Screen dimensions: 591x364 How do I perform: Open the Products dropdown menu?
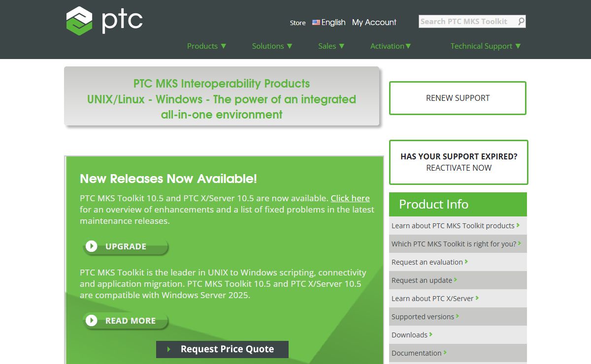(x=207, y=46)
